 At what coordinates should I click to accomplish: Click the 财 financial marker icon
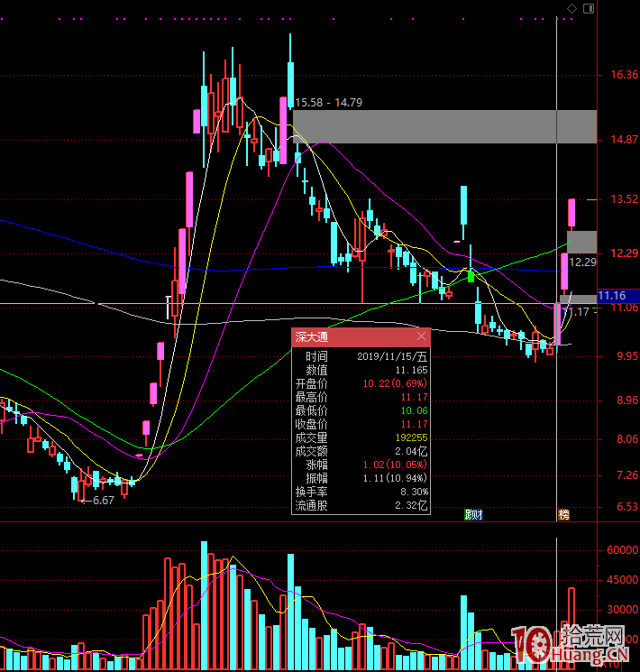click(x=477, y=515)
